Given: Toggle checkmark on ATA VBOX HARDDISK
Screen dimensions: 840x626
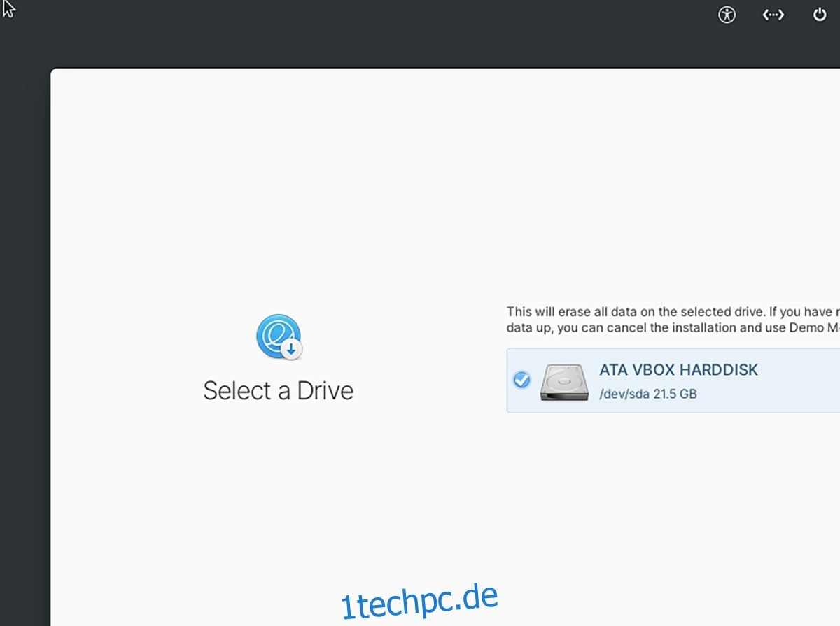Looking at the screenshot, I should coord(522,380).
